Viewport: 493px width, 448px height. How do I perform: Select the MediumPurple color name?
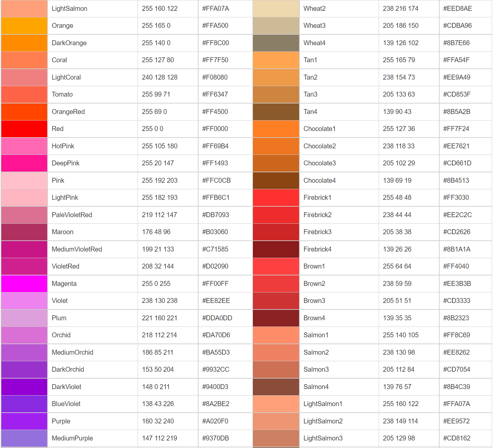click(72, 438)
